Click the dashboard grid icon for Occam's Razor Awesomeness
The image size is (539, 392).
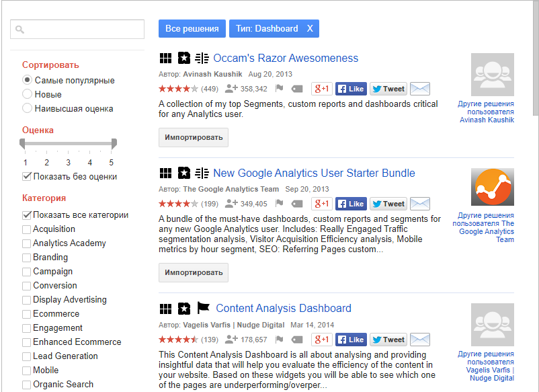[165, 58]
